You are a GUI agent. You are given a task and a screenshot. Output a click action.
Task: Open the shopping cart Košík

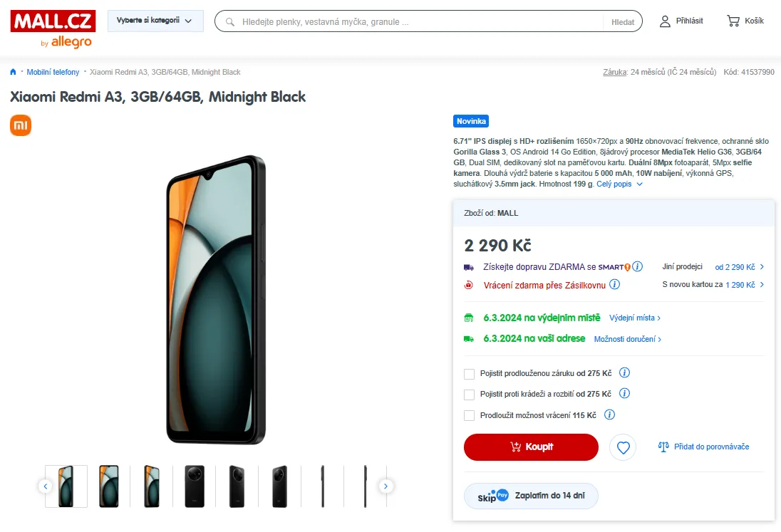pos(745,21)
